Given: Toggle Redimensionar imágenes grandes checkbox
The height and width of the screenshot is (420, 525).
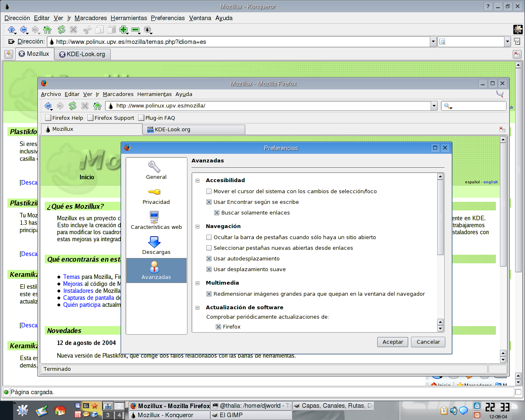Looking at the screenshot, I should tap(209, 294).
